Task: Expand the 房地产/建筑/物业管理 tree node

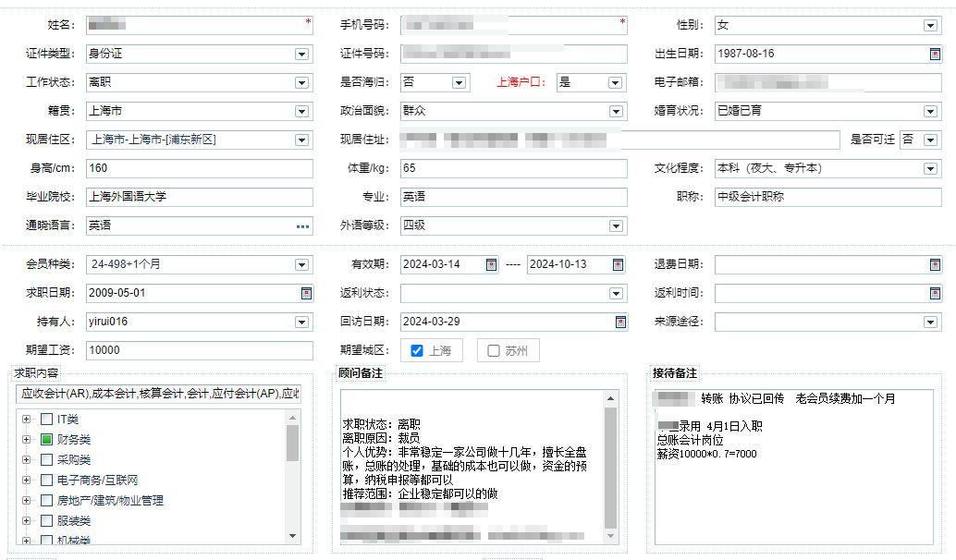Action: click(x=26, y=500)
